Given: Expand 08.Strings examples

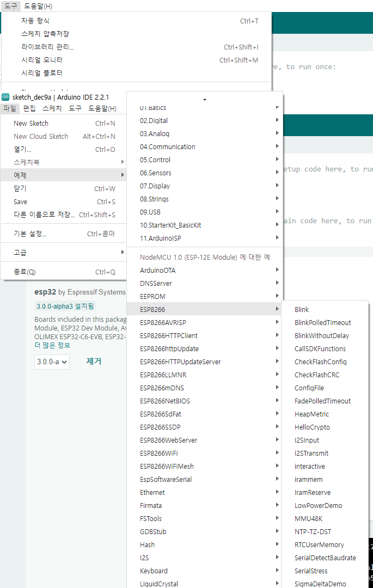Looking at the screenshot, I should [x=205, y=199].
